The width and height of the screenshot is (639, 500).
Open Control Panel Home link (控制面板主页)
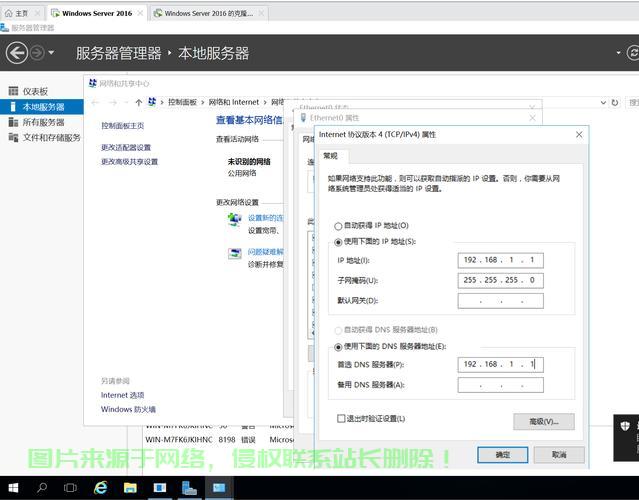tap(122, 126)
